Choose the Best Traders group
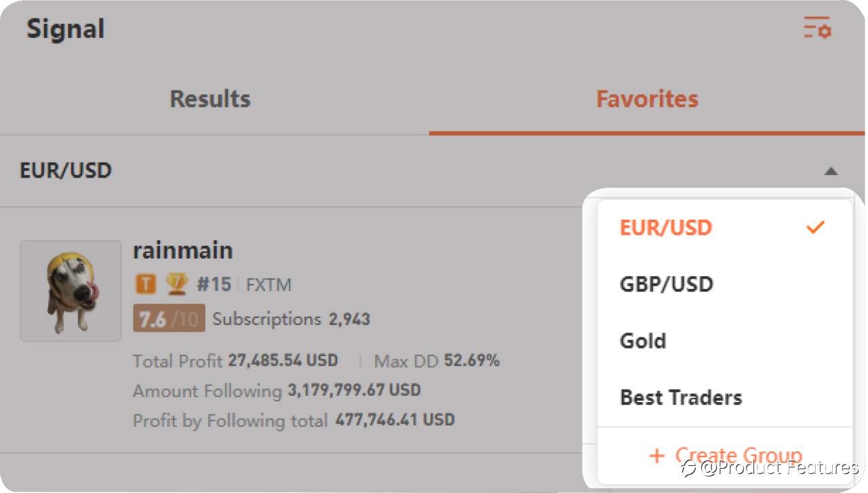868x493 pixels. click(x=725, y=397)
